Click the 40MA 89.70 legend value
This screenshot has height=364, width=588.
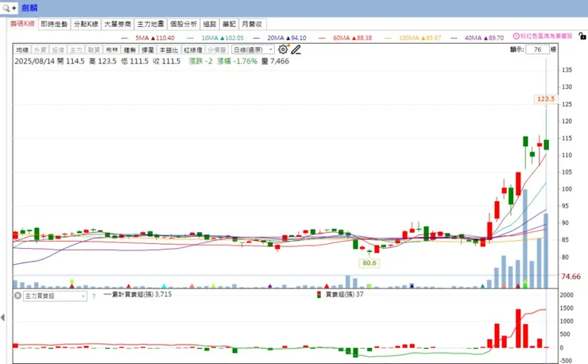click(x=484, y=38)
